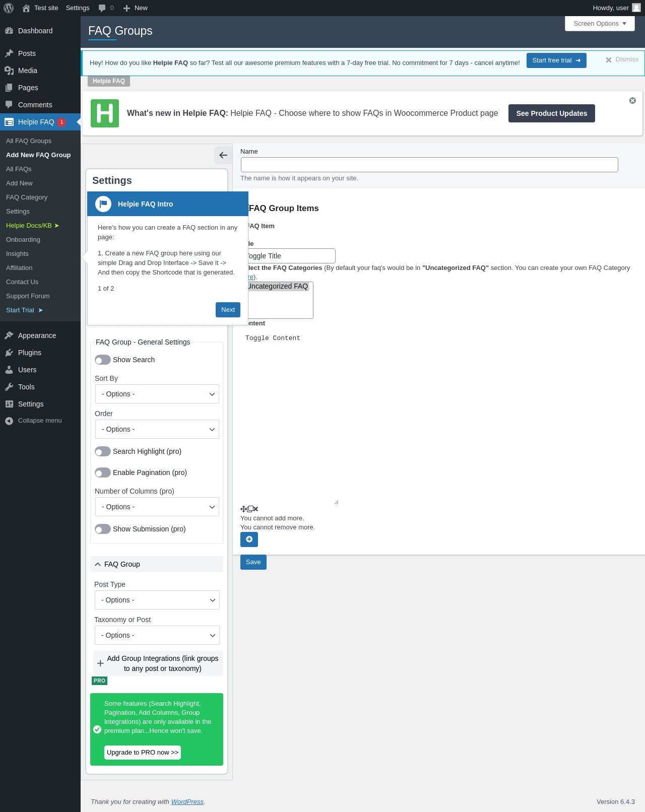Open Helpie Docs/KB submenu item
This screenshot has height=812, width=645.
33,226
